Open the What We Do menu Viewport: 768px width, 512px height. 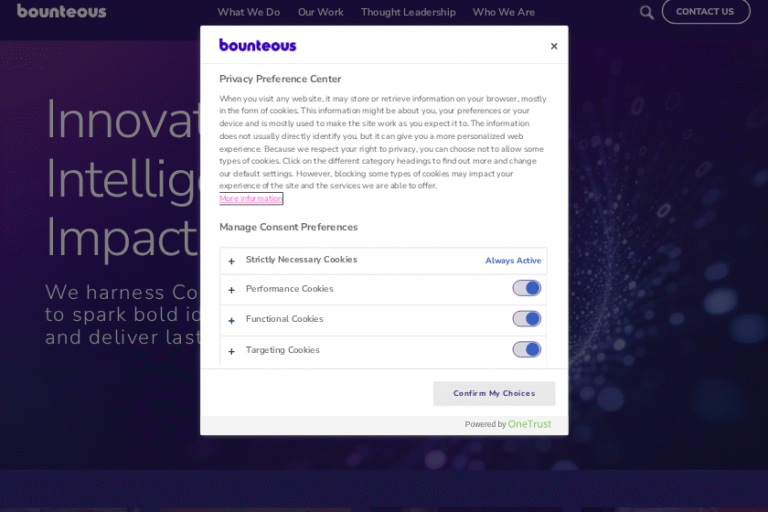pyautogui.click(x=249, y=12)
